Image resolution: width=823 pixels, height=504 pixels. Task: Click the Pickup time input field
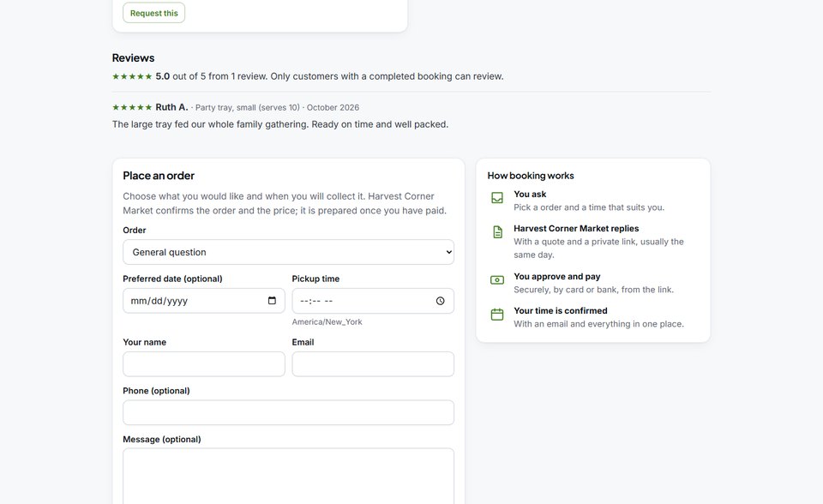[x=373, y=301]
